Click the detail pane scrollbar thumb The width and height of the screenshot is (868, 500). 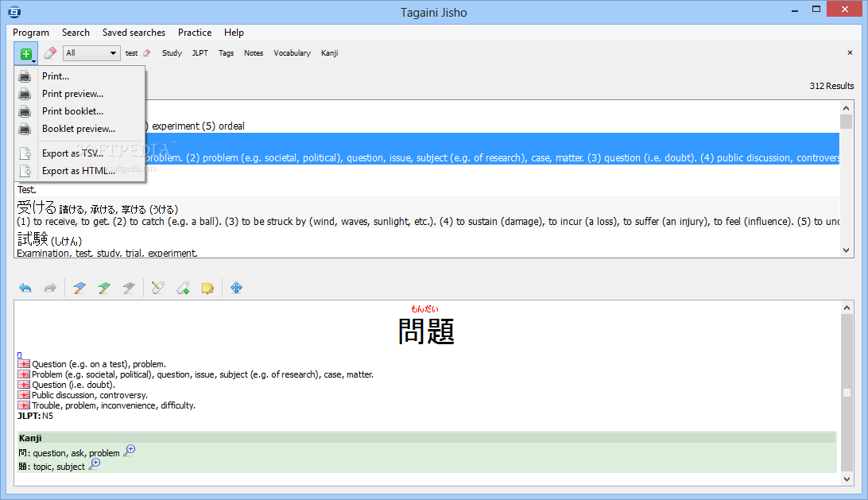847,393
